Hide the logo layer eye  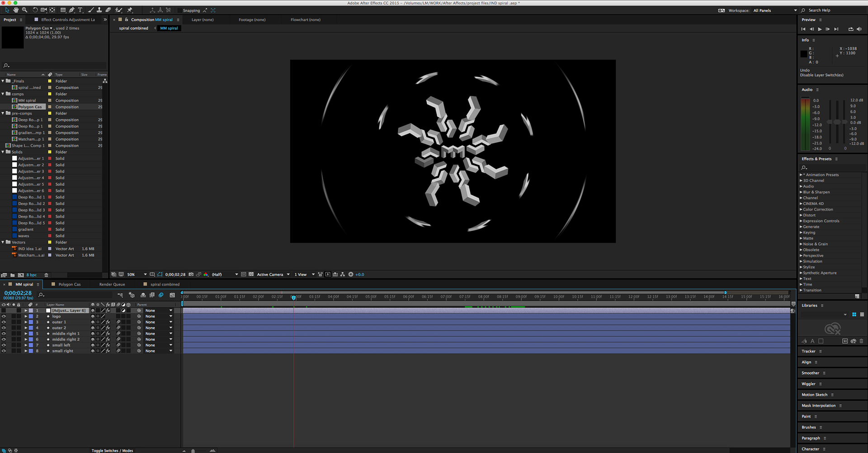click(x=4, y=316)
